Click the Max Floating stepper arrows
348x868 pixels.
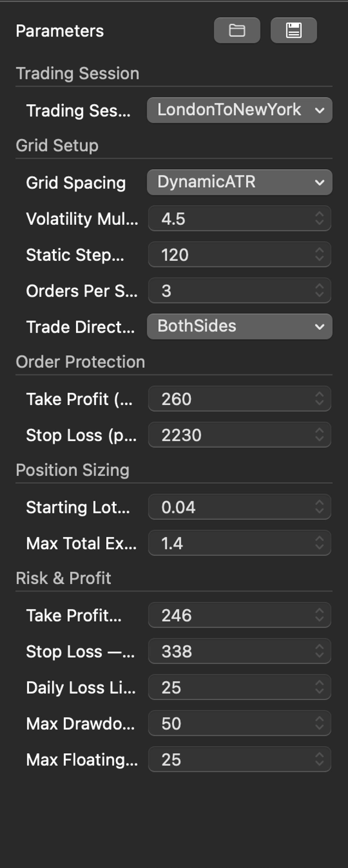click(320, 760)
